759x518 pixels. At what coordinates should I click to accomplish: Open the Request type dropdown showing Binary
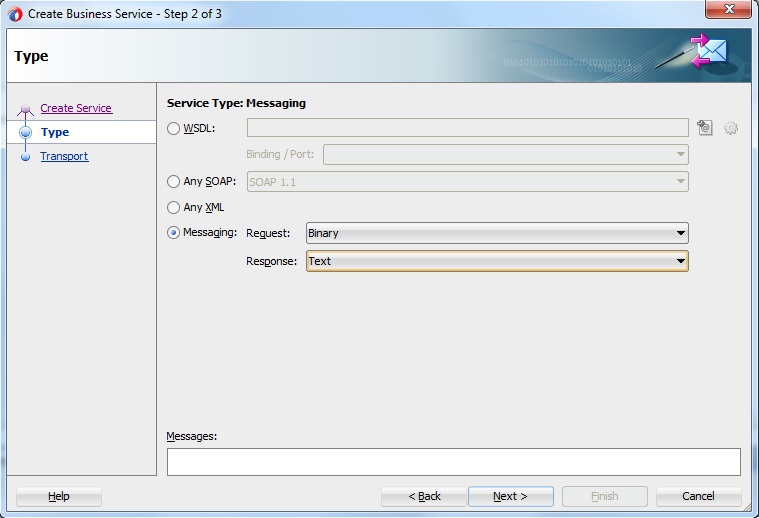pos(497,233)
